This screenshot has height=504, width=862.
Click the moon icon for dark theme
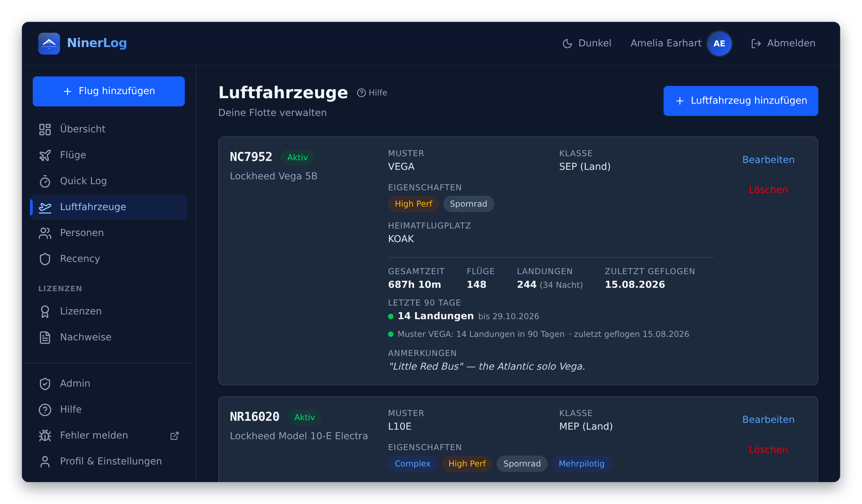coord(567,43)
